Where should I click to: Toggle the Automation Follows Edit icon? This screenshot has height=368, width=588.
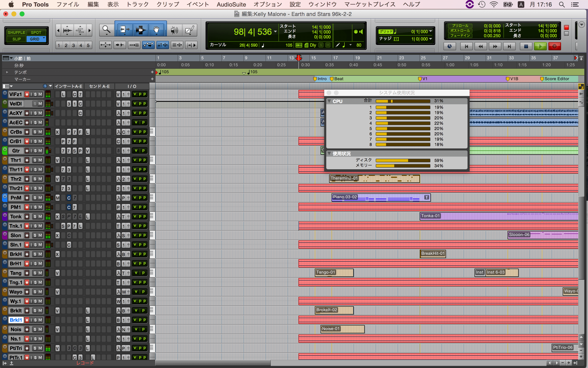148,45
